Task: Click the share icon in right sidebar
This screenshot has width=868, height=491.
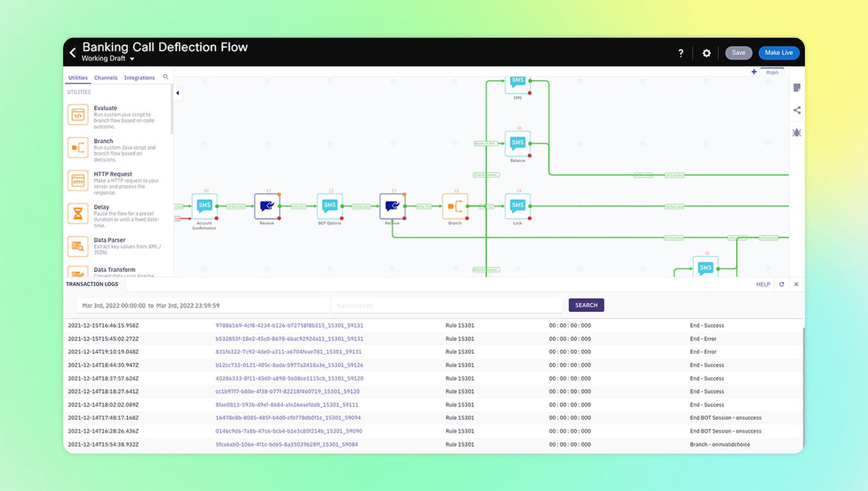Action: (797, 111)
